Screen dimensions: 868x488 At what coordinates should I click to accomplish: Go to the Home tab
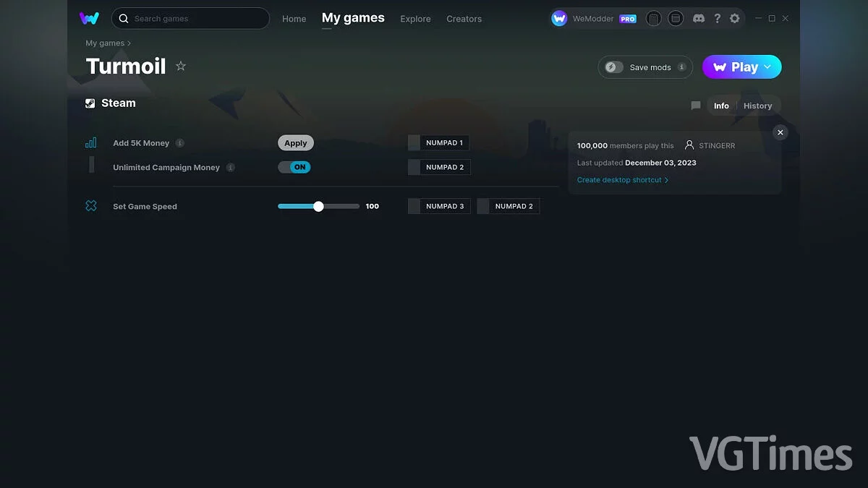pos(294,19)
